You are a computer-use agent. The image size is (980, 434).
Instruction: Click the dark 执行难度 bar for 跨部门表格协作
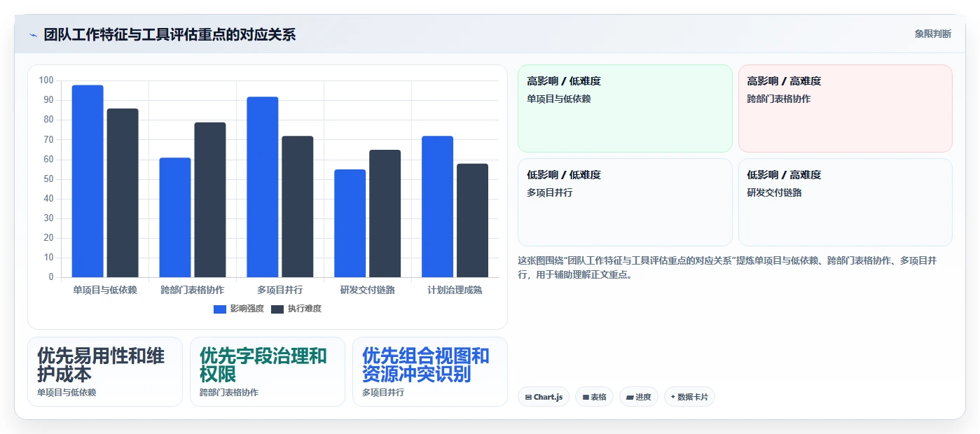(x=210, y=199)
